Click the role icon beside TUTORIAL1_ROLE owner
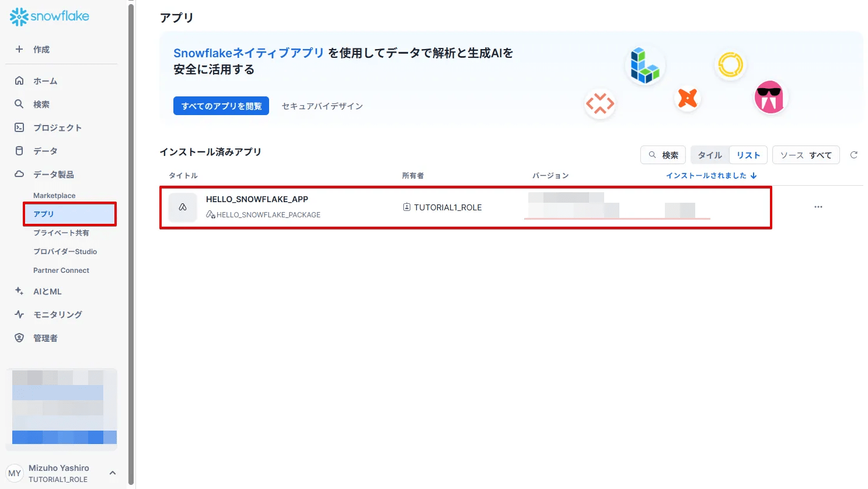The height and width of the screenshot is (489, 868). click(x=407, y=207)
